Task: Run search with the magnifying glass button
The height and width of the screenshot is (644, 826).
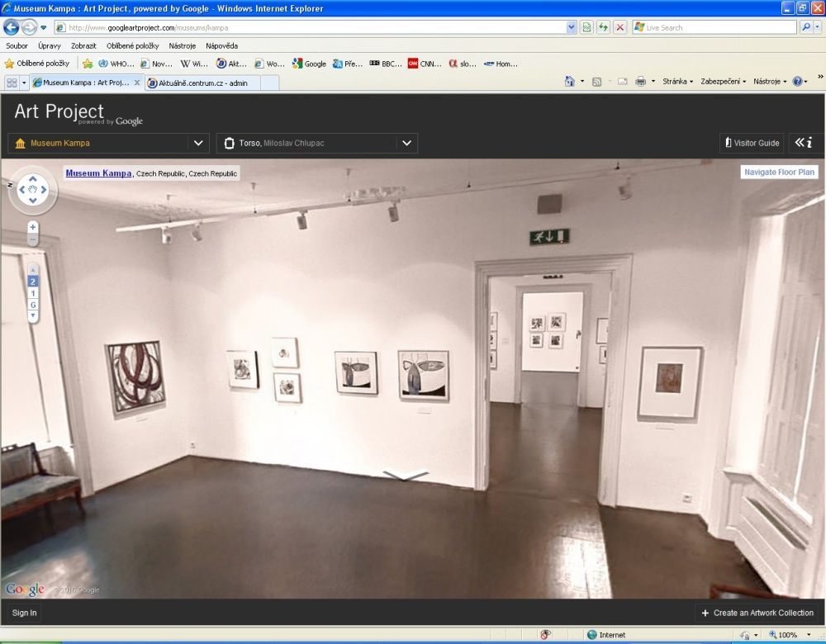Action: tap(805, 27)
